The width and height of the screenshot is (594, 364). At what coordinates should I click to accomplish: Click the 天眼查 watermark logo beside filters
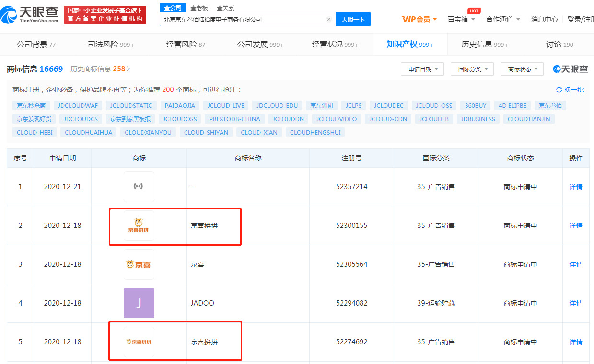coord(571,69)
